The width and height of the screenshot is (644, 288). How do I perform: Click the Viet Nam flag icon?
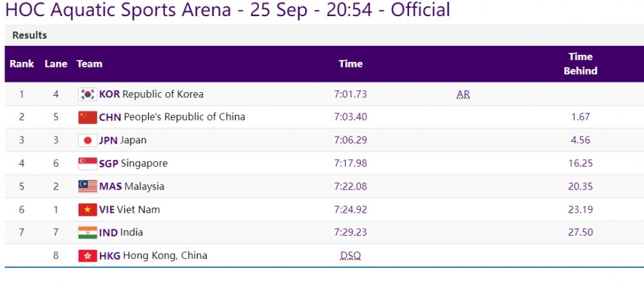pyautogui.click(x=88, y=209)
